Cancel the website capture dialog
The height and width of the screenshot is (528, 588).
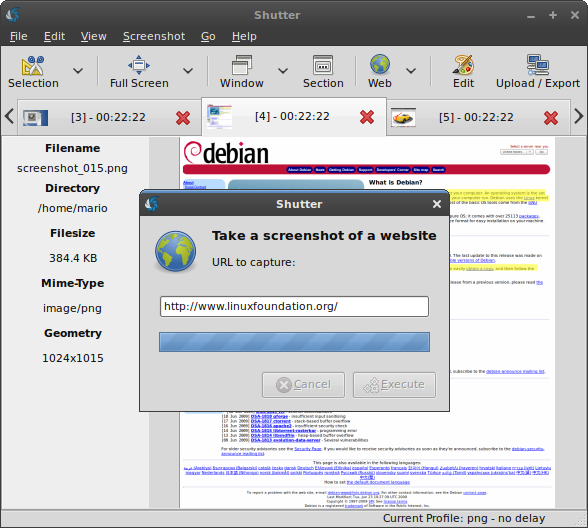303,385
